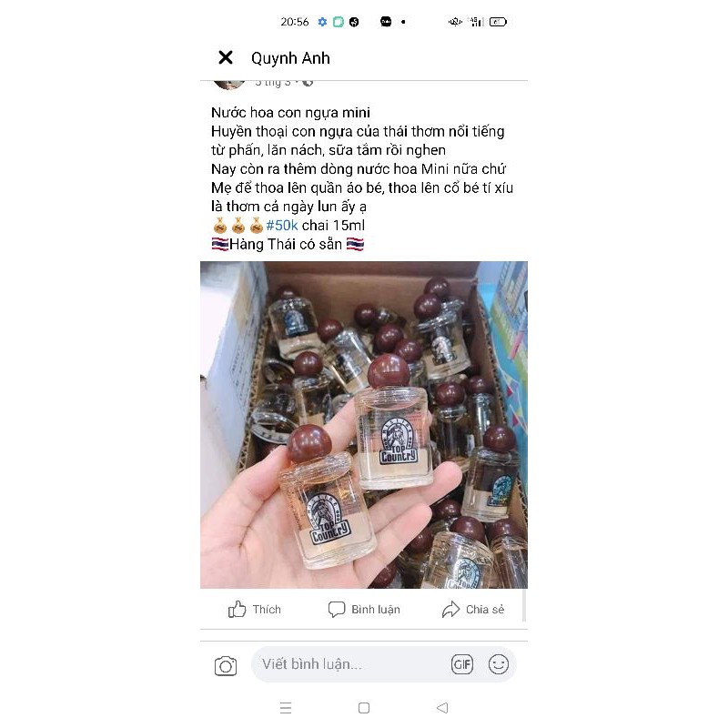This screenshot has height=728, width=728.
Task: Tap the battery indicator in status bar
Action: pyautogui.click(x=498, y=22)
